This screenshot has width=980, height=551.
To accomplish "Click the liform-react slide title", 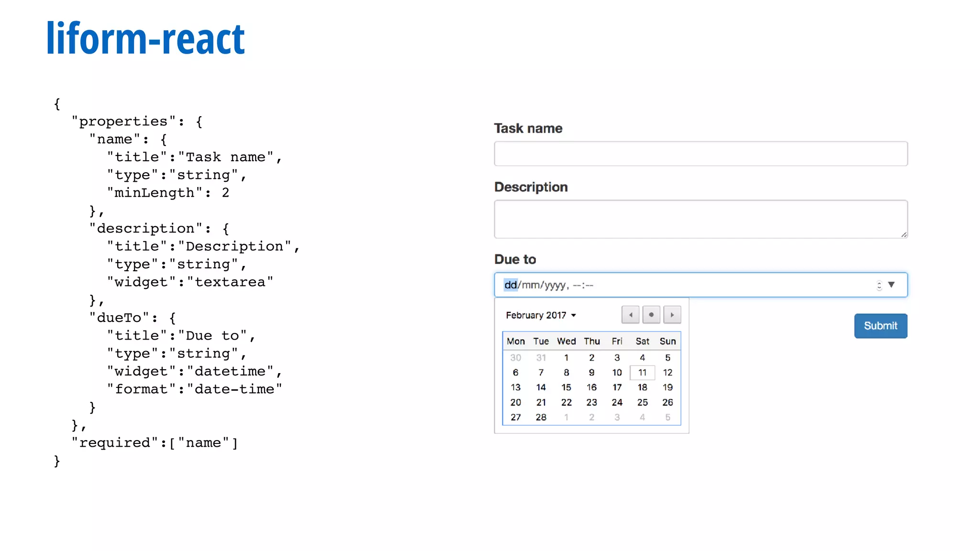I will [145, 38].
